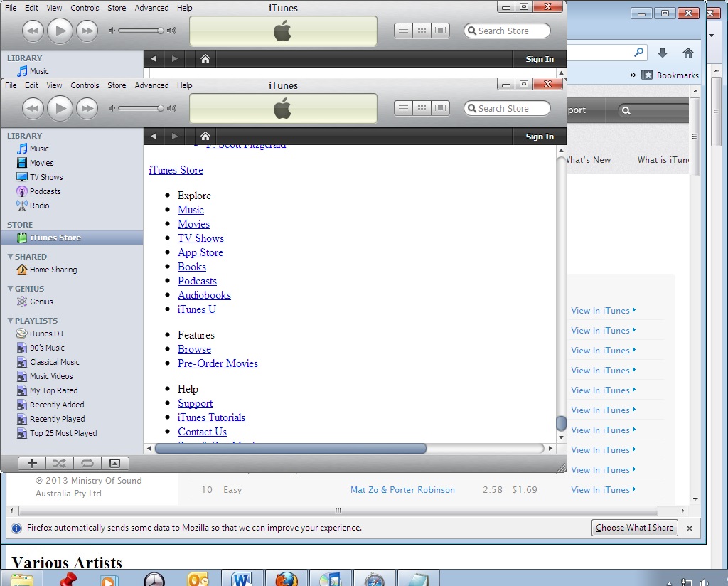Open My Top Rated playlist
This screenshot has width=728, height=586.
coord(53,390)
